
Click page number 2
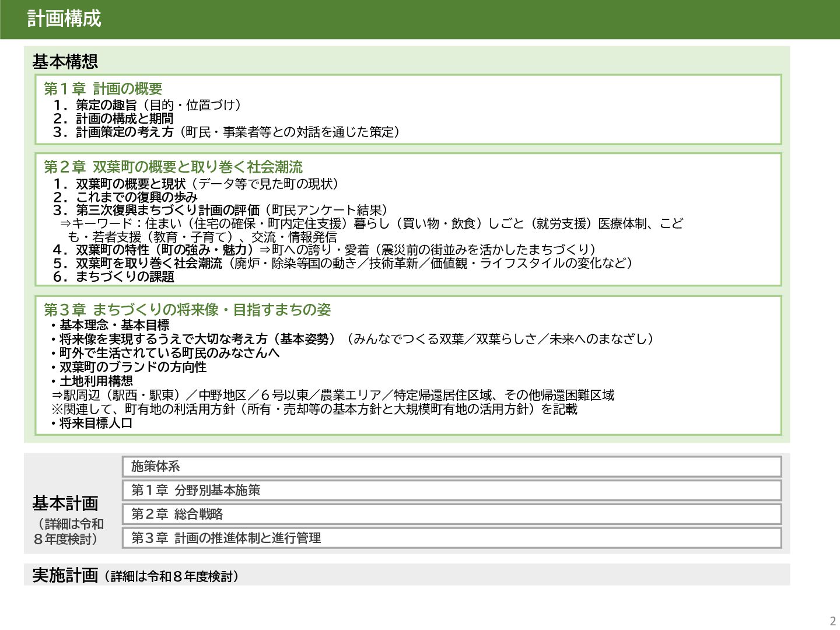[x=832, y=621]
